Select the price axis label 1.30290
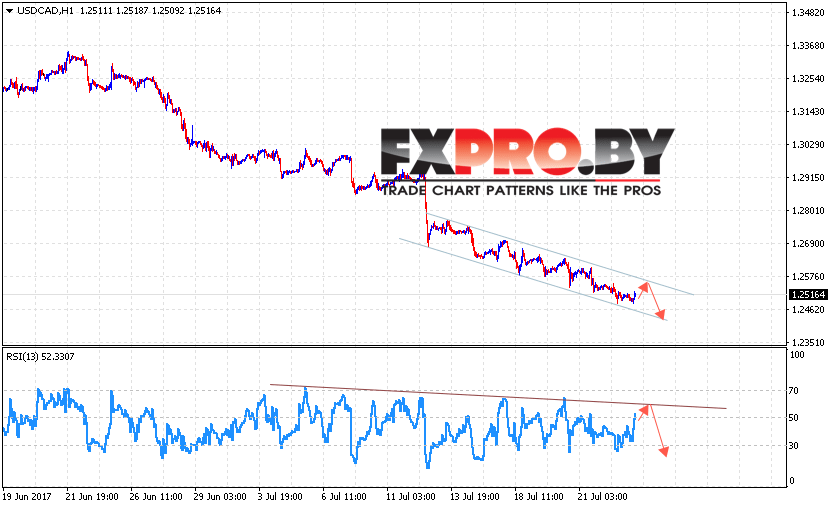This screenshot has height=508, width=829. (x=808, y=145)
